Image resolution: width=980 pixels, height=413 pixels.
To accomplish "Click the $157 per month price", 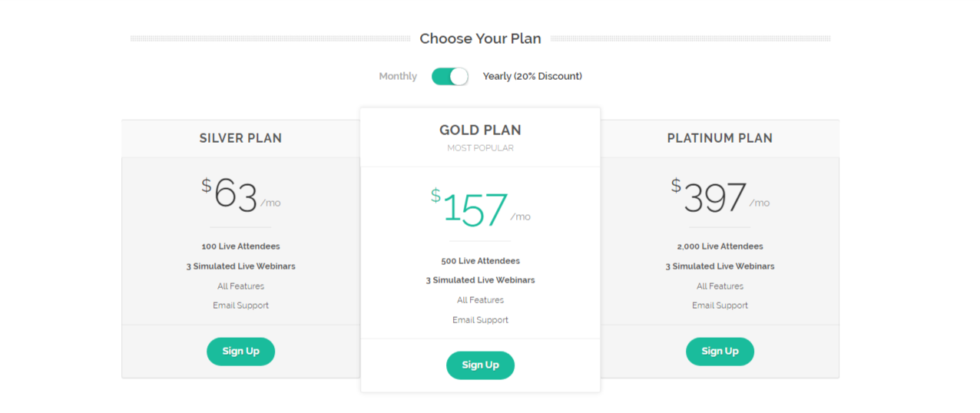I will coord(480,209).
